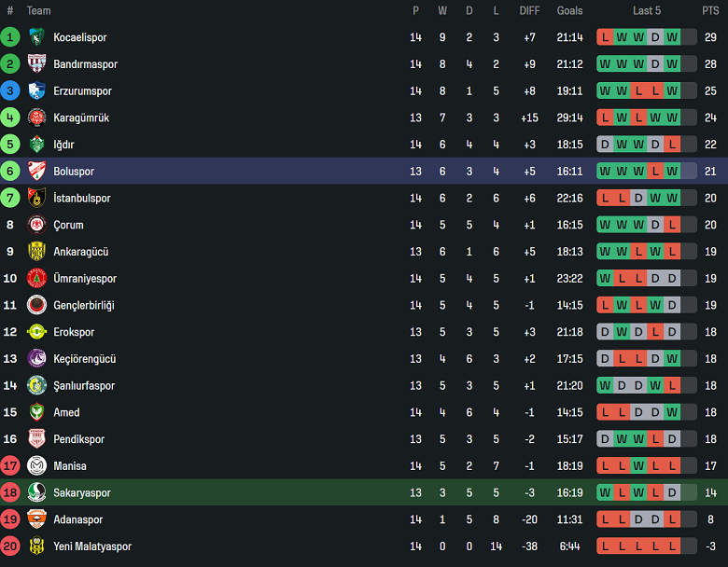The height and width of the screenshot is (567, 728).
Task: Click the DIFF column header
Action: [x=529, y=11]
